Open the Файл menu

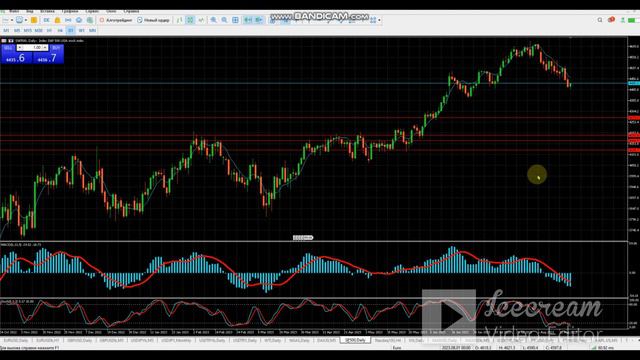pyautogui.click(x=14, y=11)
